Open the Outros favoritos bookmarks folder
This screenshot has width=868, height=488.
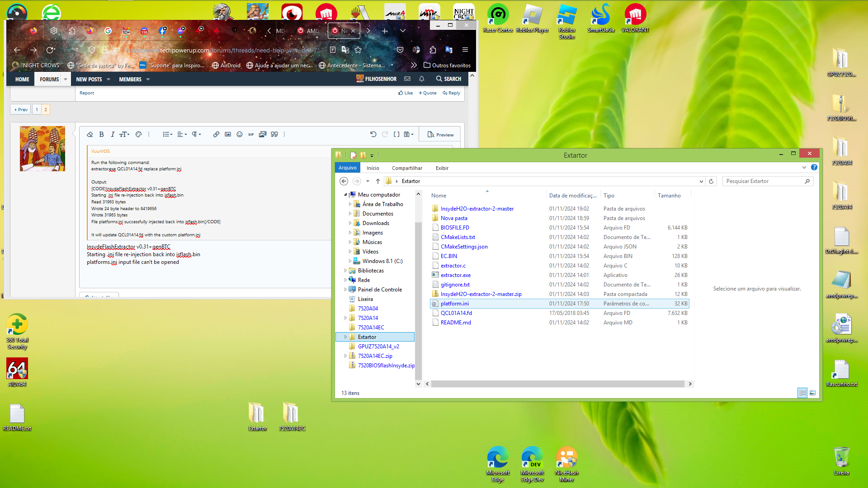pyautogui.click(x=447, y=65)
